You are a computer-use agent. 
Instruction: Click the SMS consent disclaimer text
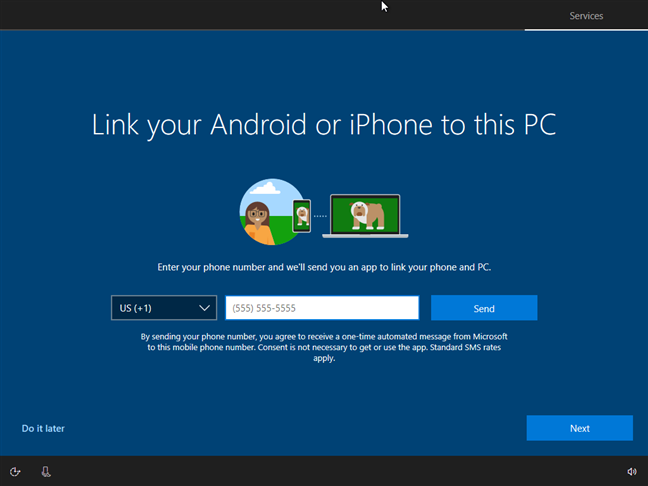click(x=324, y=347)
